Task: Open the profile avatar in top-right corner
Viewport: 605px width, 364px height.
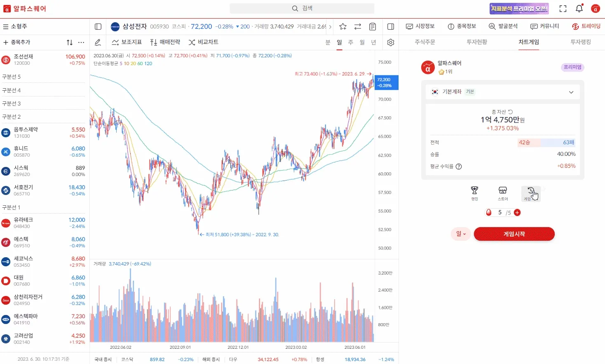Action: click(x=595, y=9)
